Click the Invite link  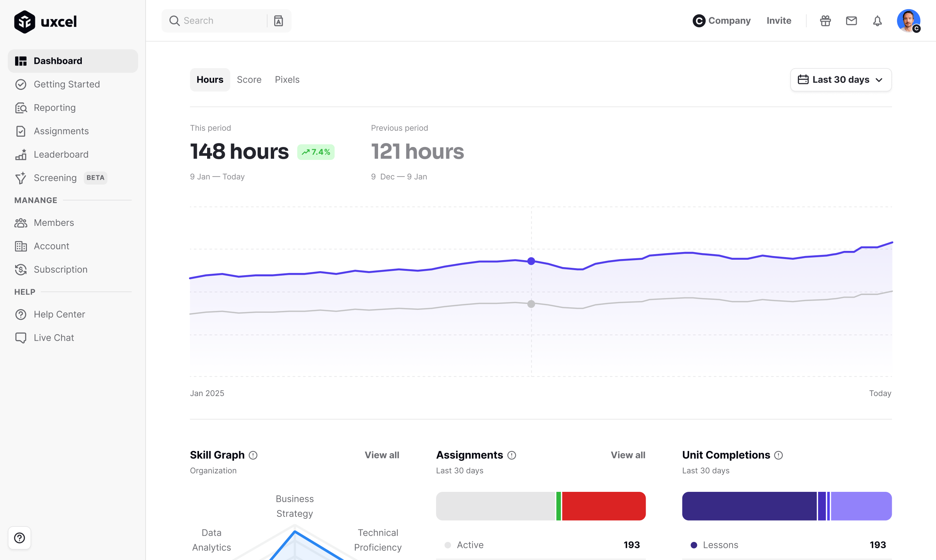click(x=779, y=21)
